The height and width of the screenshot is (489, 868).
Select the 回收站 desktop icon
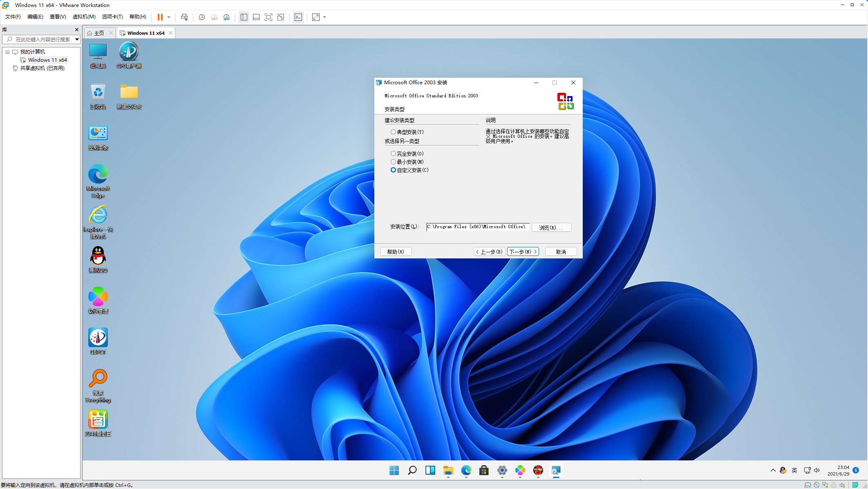coord(98,96)
